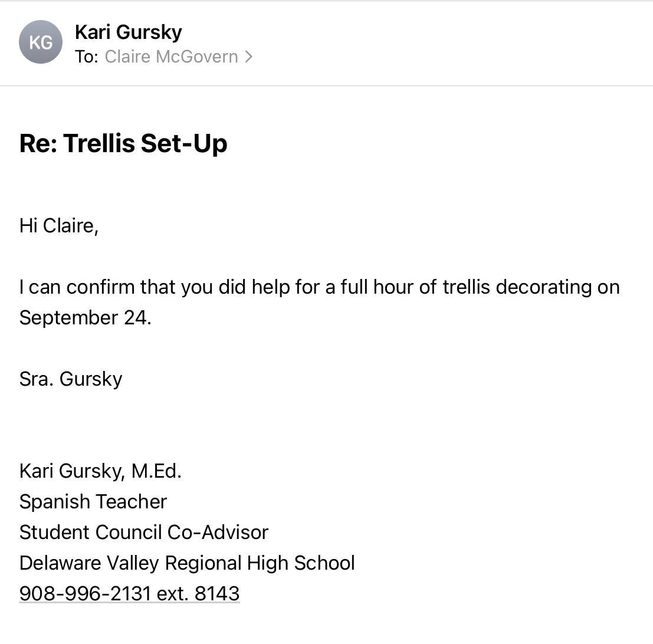Click the sign-off "Sra. Gursky"
Image resolution: width=653 pixels, height=644 pixels.
click(71, 379)
